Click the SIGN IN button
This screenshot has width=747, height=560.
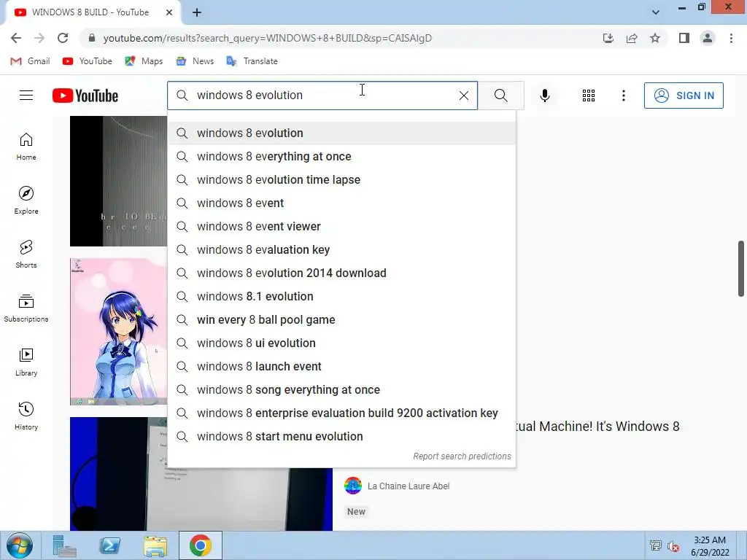pyautogui.click(x=684, y=96)
